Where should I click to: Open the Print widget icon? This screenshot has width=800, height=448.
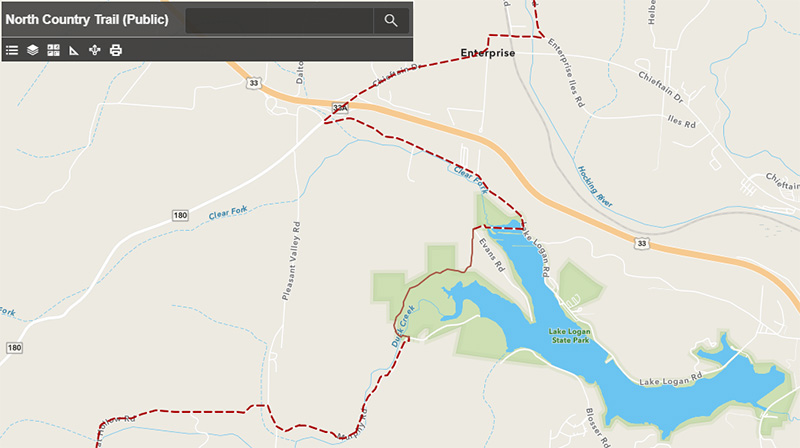(116, 50)
